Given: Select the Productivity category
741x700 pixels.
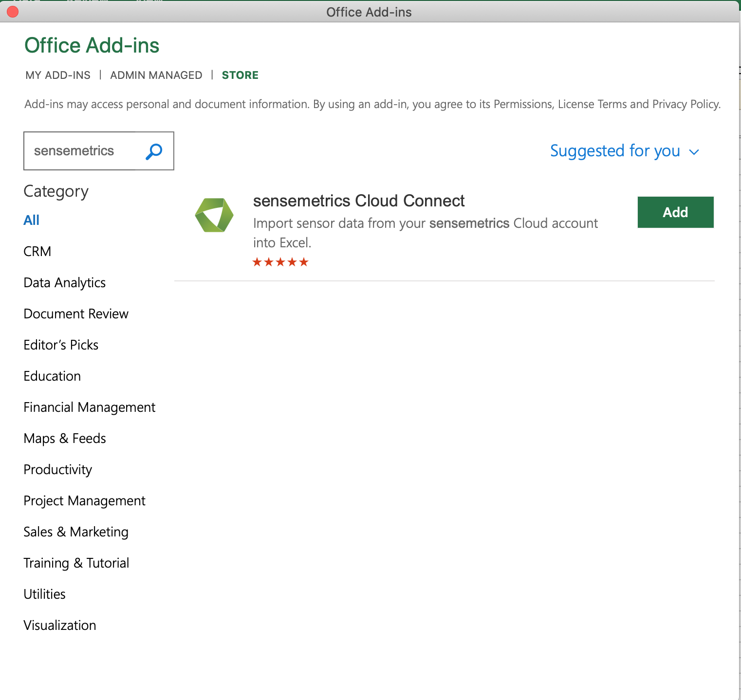Looking at the screenshot, I should pyautogui.click(x=58, y=469).
